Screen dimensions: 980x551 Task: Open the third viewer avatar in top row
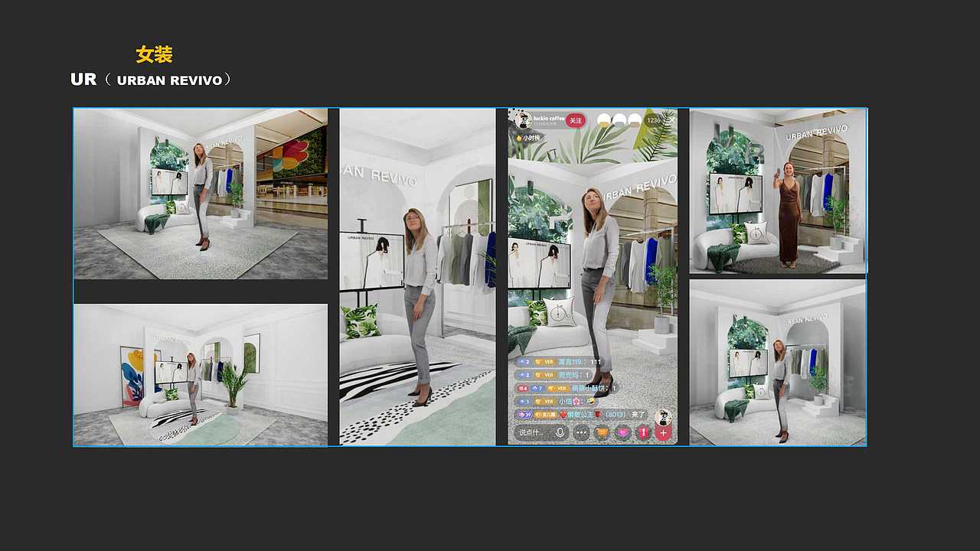pos(635,121)
